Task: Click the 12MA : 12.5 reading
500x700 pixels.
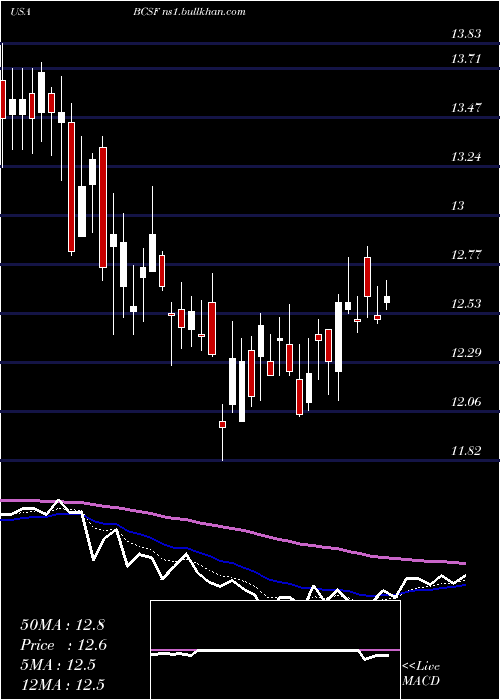Action: tap(62, 684)
